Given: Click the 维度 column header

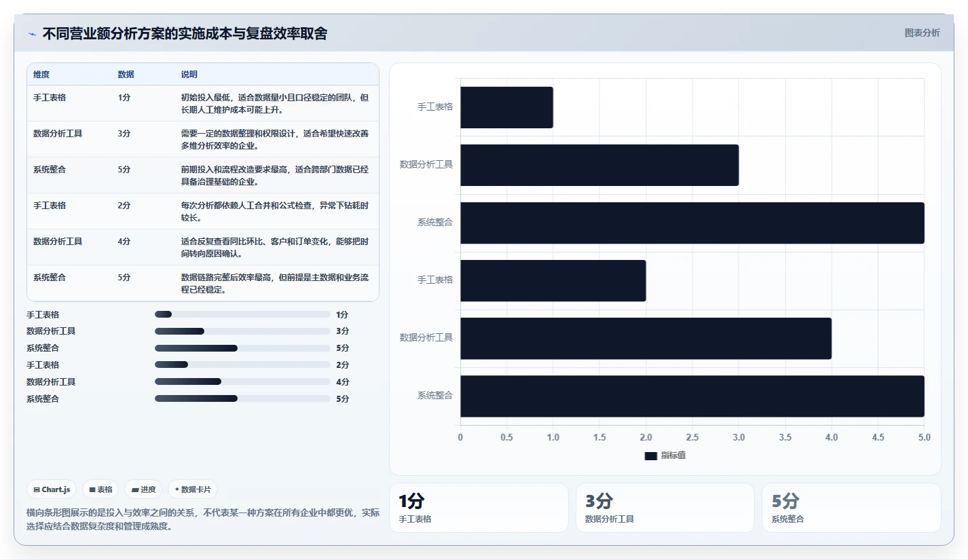Looking at the screenshot, I should pyautogui.click(x=41, y=74).
